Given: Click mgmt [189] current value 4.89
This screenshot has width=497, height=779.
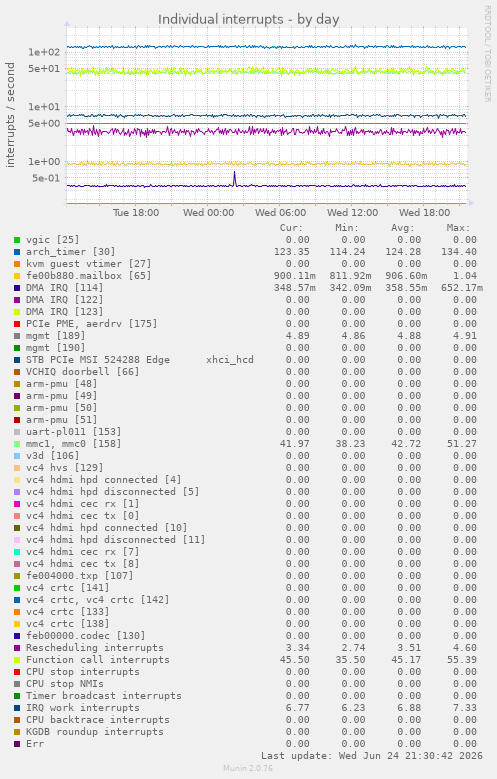Looking at the screenshot, I should tap(298, 336).
